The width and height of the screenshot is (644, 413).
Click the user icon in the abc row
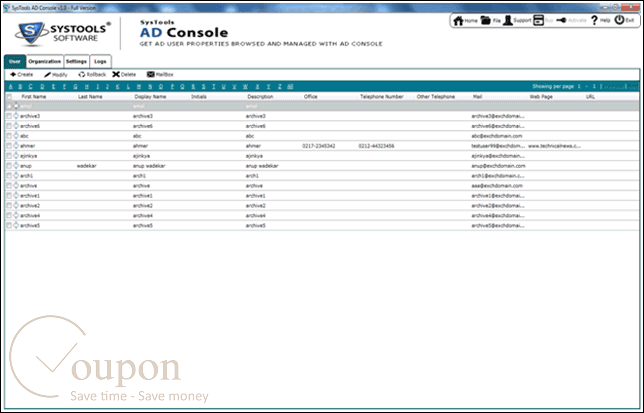(16, 135)
